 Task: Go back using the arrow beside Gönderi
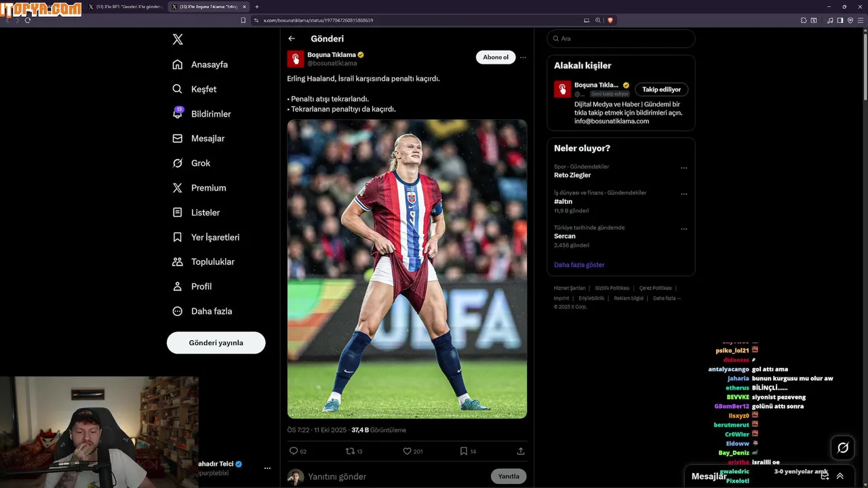click(292, 39)
